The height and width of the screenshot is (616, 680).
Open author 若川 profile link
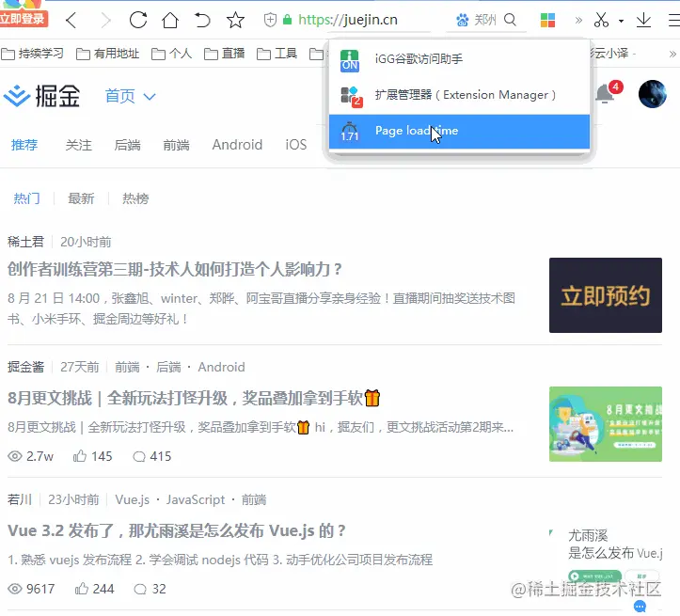pos(20,499)
